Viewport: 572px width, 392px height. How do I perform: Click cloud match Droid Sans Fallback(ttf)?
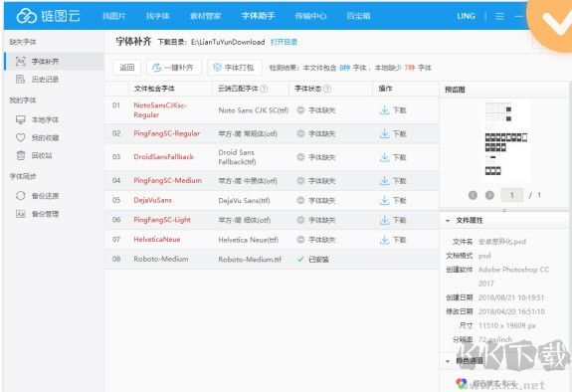coord(237,157)
